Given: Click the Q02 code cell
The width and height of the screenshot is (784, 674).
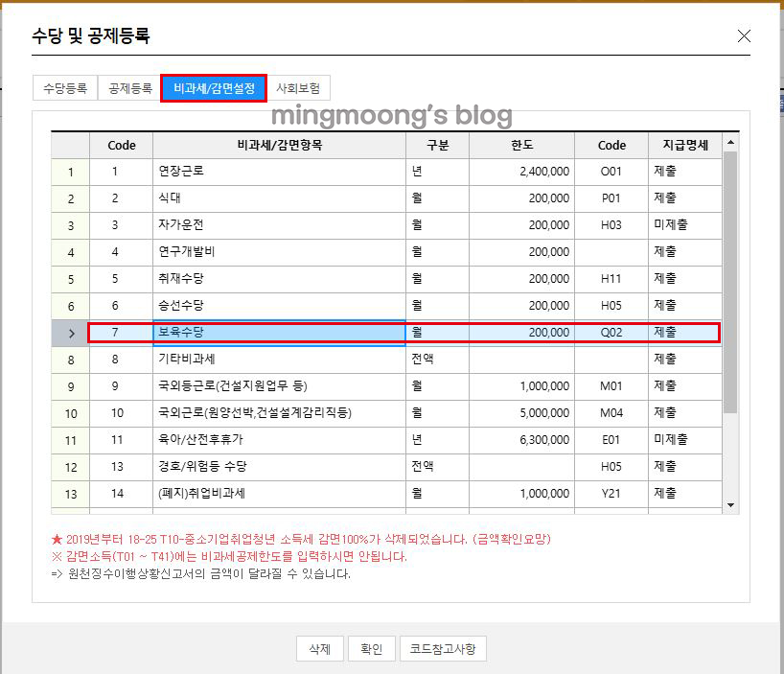Looking at the screenshot, I should (611, 333).
